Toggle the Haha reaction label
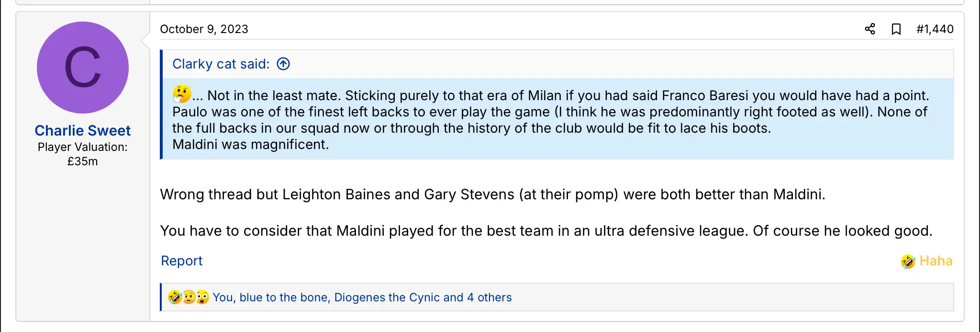 935,261
